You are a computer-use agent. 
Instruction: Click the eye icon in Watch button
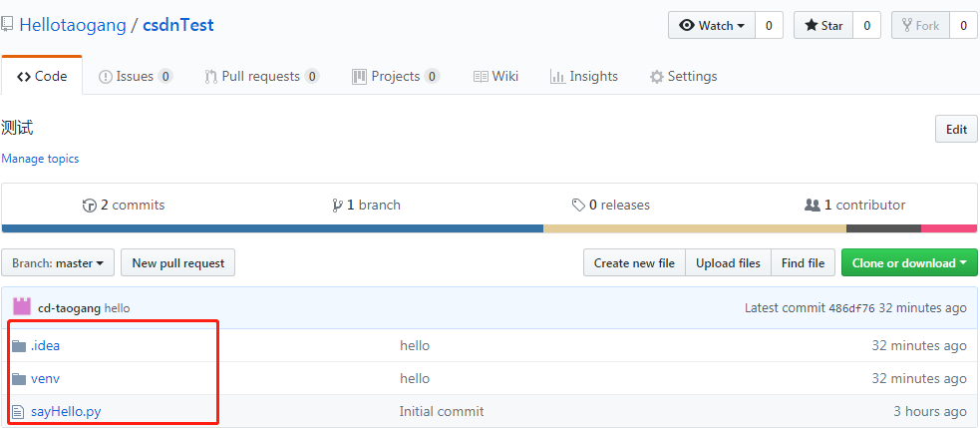tap(688, 26)
